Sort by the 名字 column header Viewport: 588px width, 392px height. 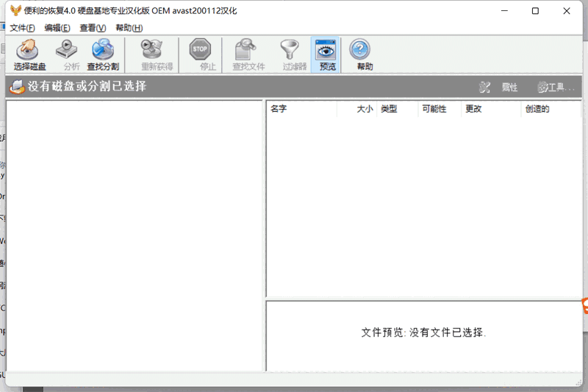302,109
